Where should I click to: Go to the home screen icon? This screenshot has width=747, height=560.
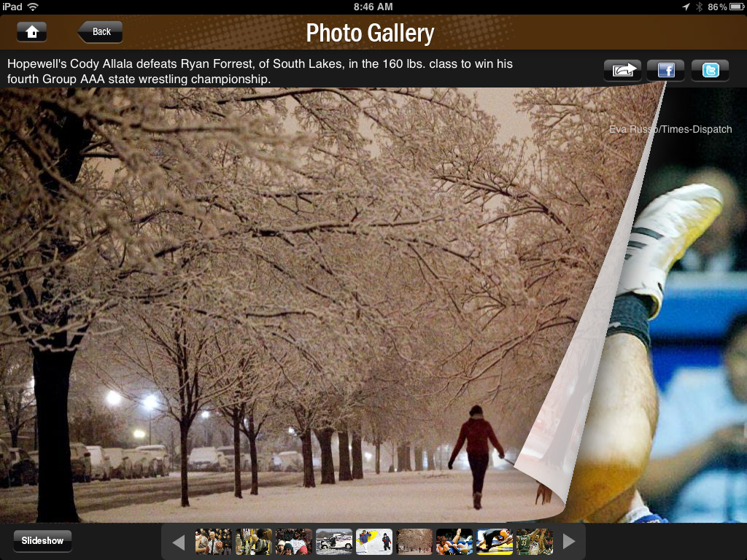click(x=32, y=32)
